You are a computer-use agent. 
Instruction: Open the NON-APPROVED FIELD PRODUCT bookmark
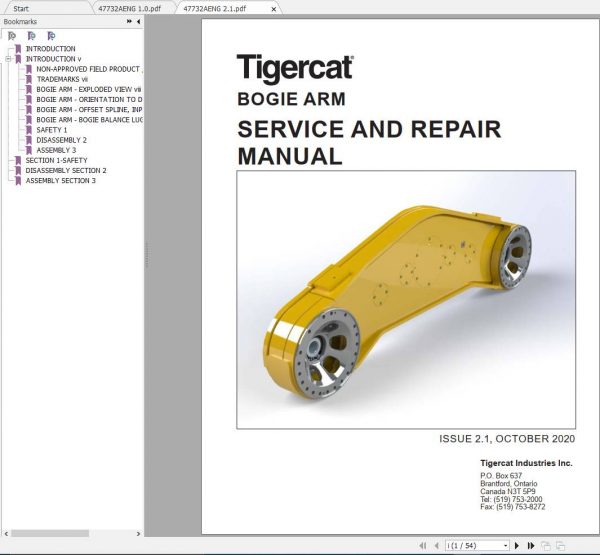[89, 69]
